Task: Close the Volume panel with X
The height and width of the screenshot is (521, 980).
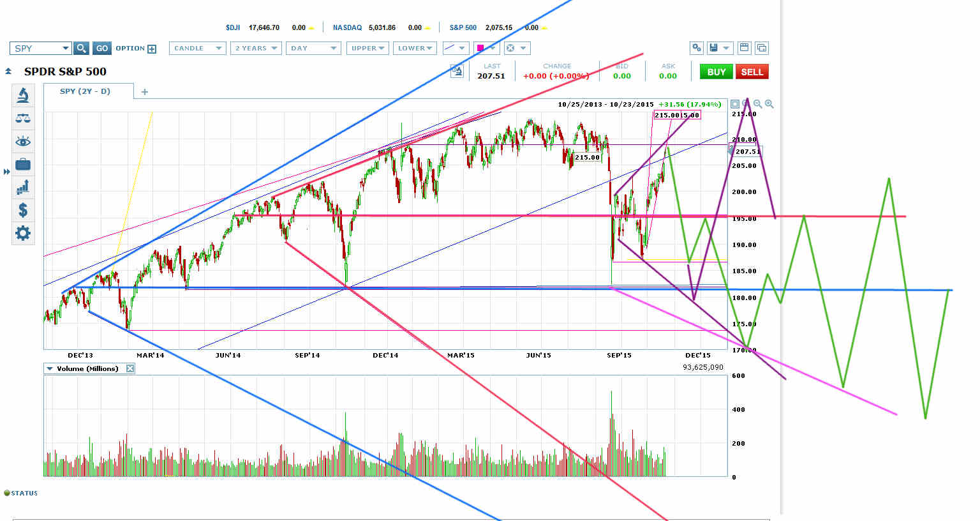Action: coord(130,368)
